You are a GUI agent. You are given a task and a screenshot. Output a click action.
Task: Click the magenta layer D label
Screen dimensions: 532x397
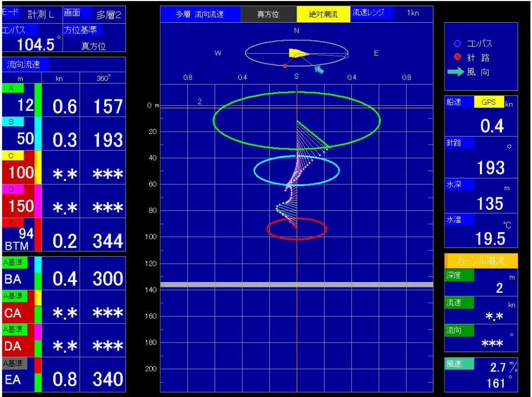click(13, 189)
